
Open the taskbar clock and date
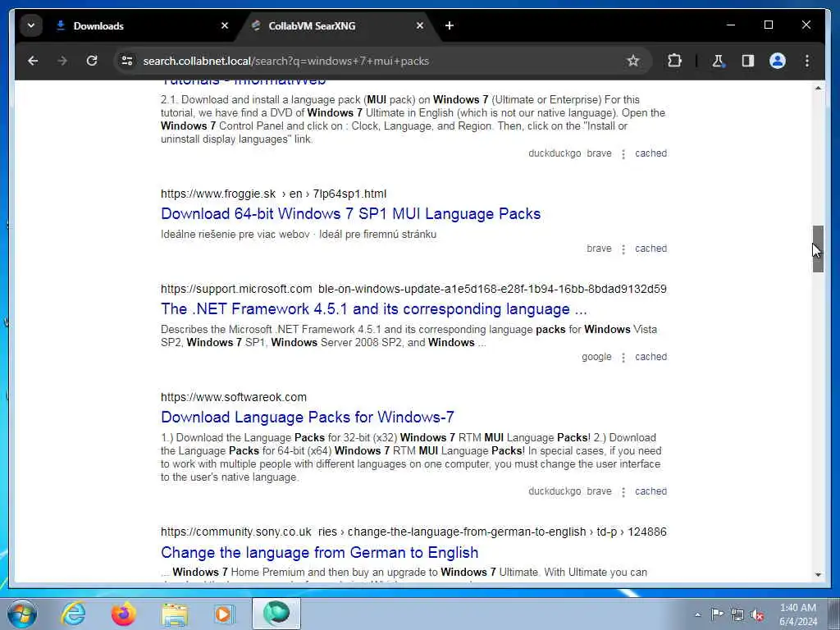[x=798, y=614]
